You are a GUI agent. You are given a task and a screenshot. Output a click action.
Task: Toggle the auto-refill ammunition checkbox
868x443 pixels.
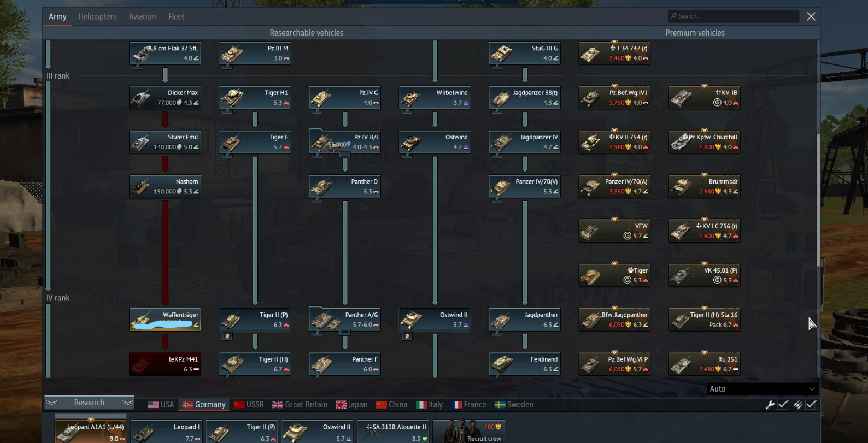point(811,405)
